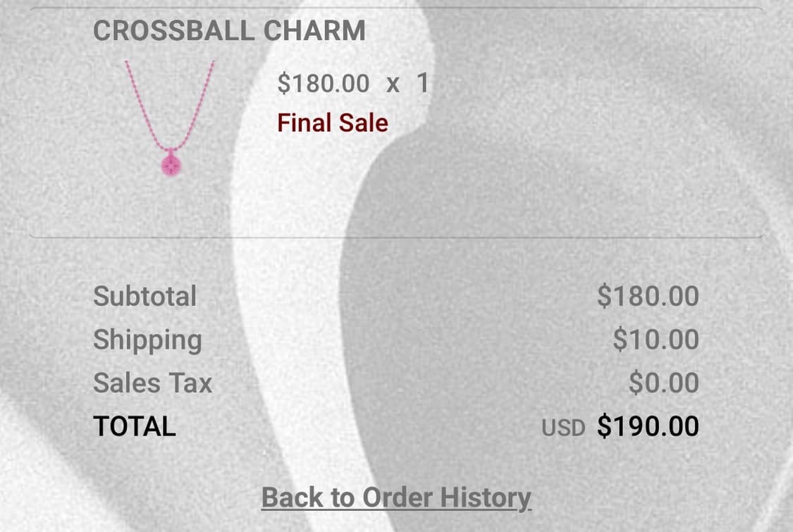Select the $180.00 unit price text
Image resolution: width=793 pixels, height=532 pixels.
(x=323, y=84)
